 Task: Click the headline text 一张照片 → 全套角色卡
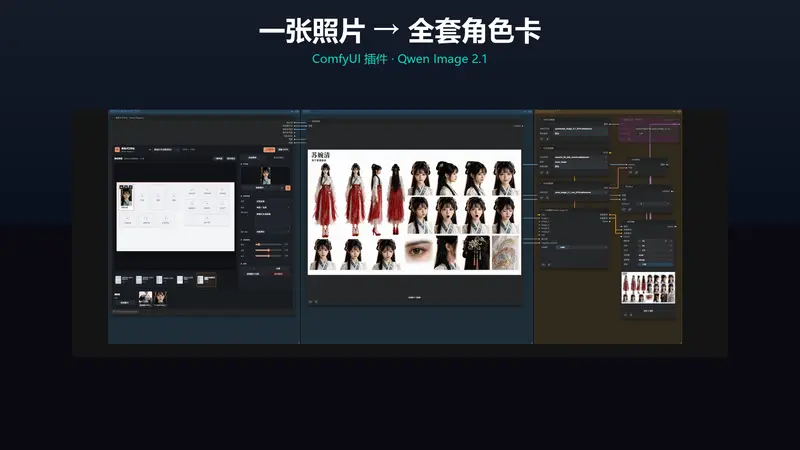tap(399, 31)
